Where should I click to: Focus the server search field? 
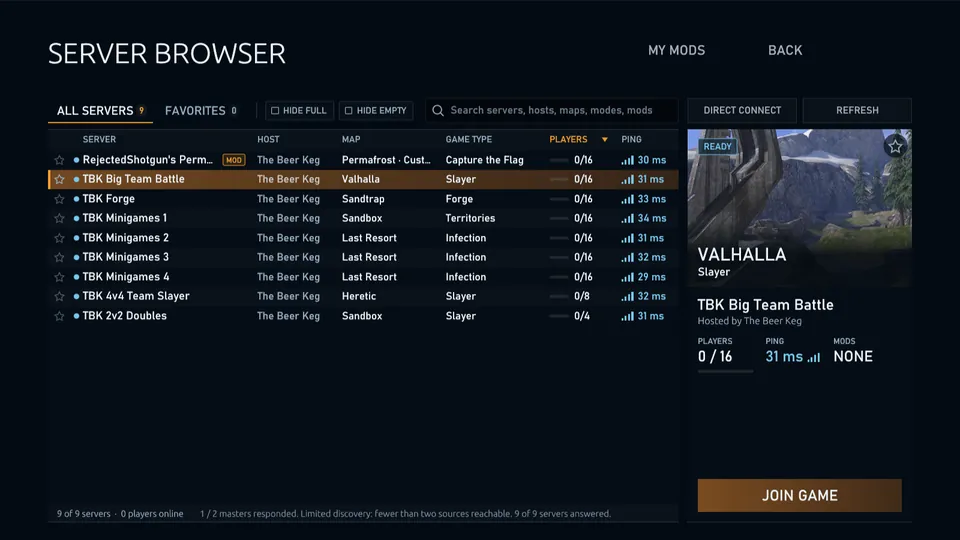[x=552, y=110]
